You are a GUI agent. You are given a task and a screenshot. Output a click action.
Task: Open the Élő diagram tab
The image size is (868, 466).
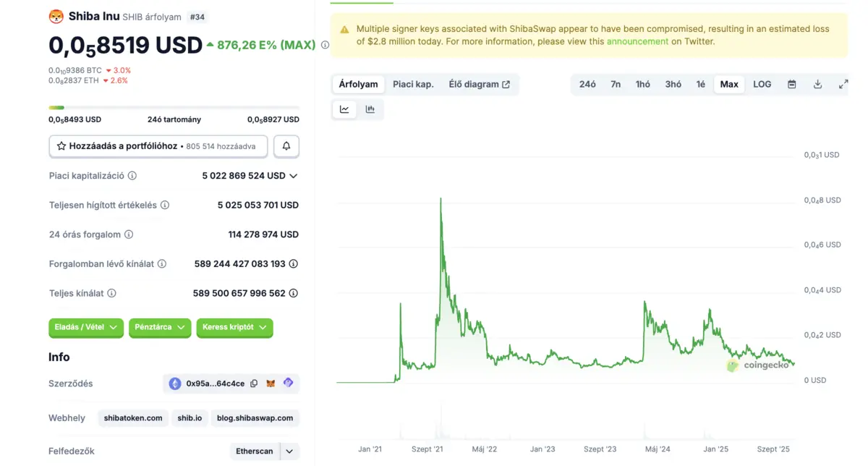tap(479, 85)
